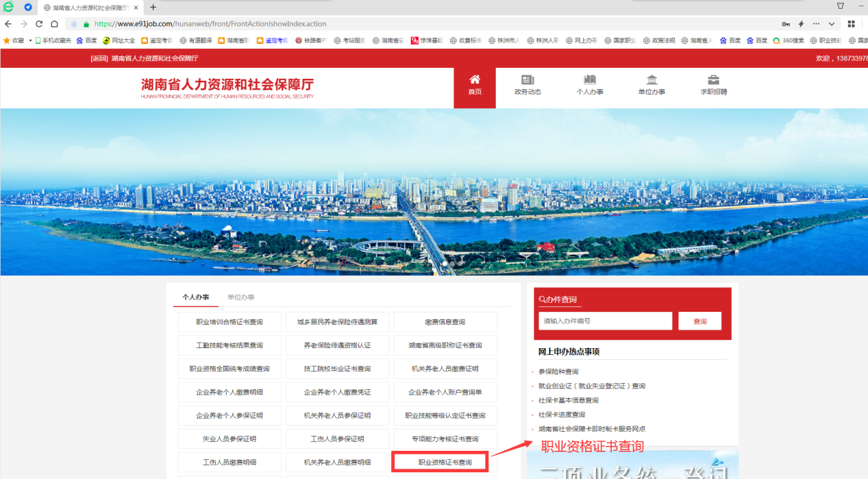The image size is (868, 479).
Task: Click the browser home page icon
Action: (55, 24)
